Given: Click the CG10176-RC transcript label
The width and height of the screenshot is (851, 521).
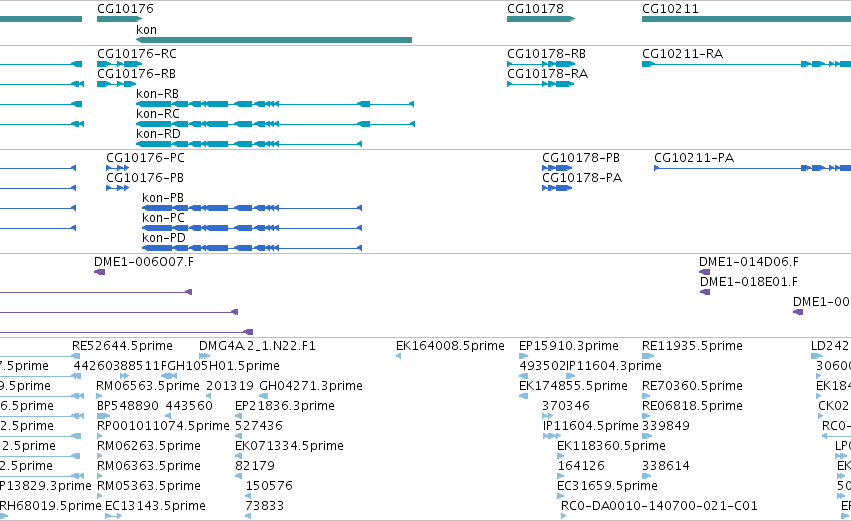Looking at the screenshot, I should coord(137,54).
